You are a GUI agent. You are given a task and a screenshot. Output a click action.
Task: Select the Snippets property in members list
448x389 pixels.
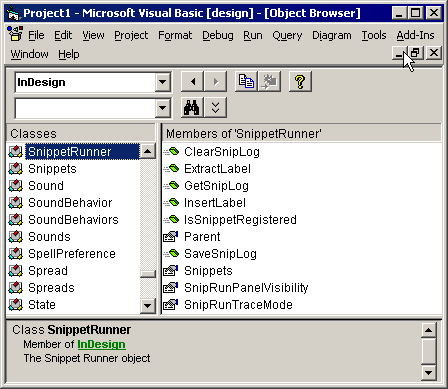pyautogui.click(x=208, y=271)
